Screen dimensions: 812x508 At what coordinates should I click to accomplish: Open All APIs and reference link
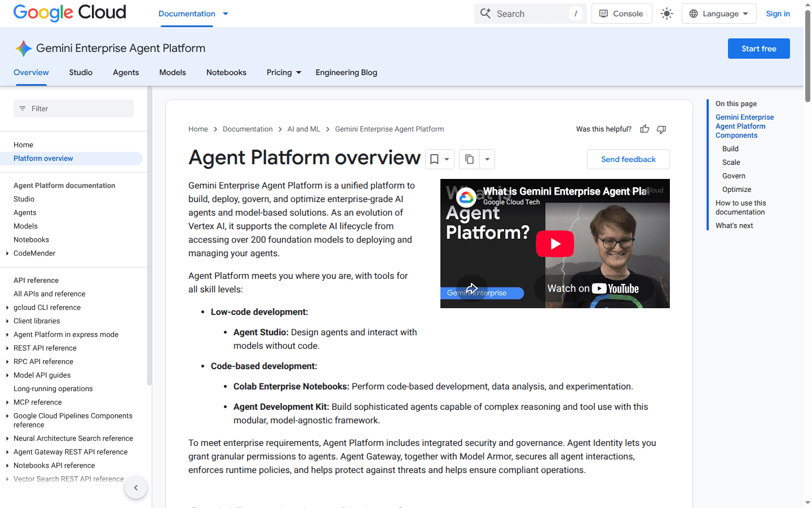point(50,294)
